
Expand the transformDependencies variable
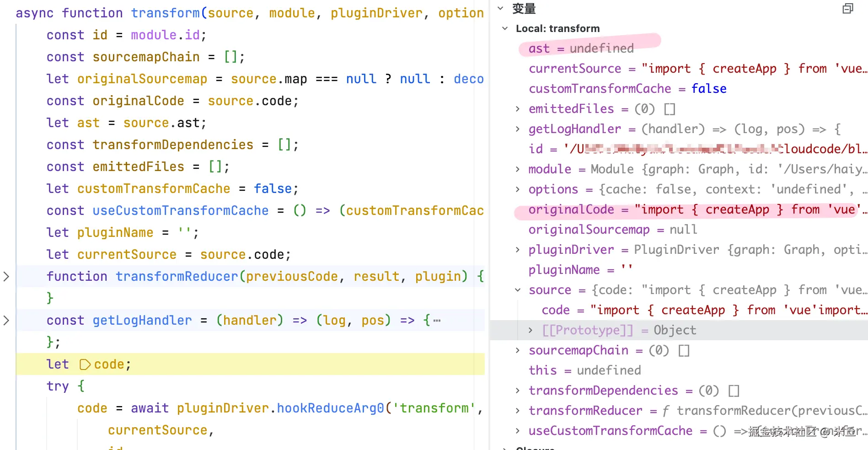(517, 391)
